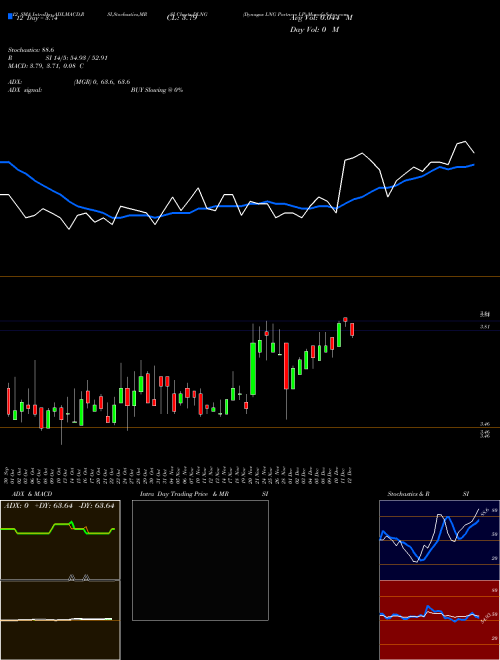Click the MACD lower sub-panel chart
This screenshot has height=660, width=500.
click(x=60, y=620)
